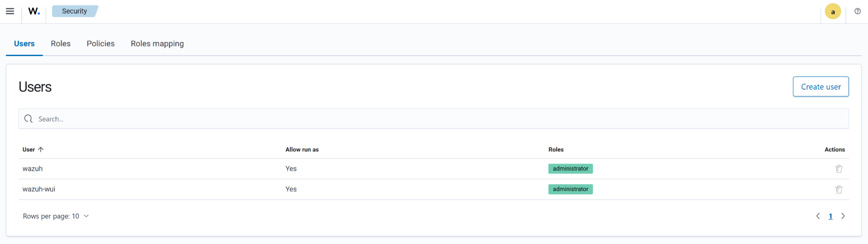This screenshot has width=868, height=244.
Task: Click the search magnifier icon
Action: pos(29,119)
